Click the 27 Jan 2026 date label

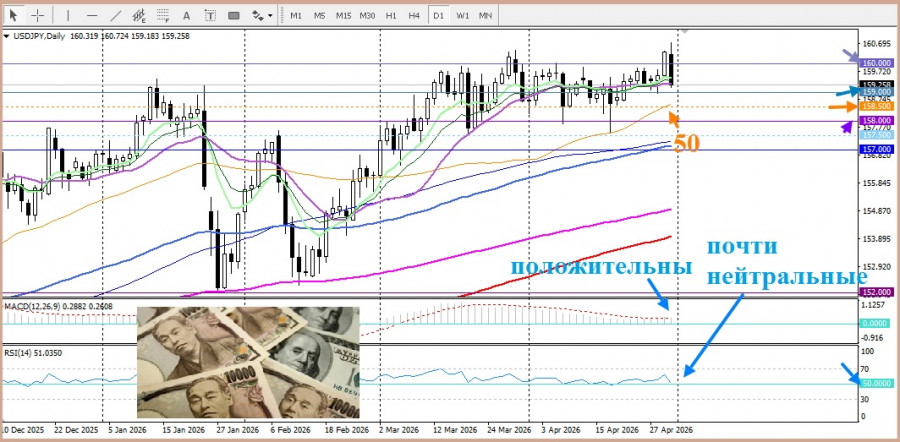click(238, 429)
